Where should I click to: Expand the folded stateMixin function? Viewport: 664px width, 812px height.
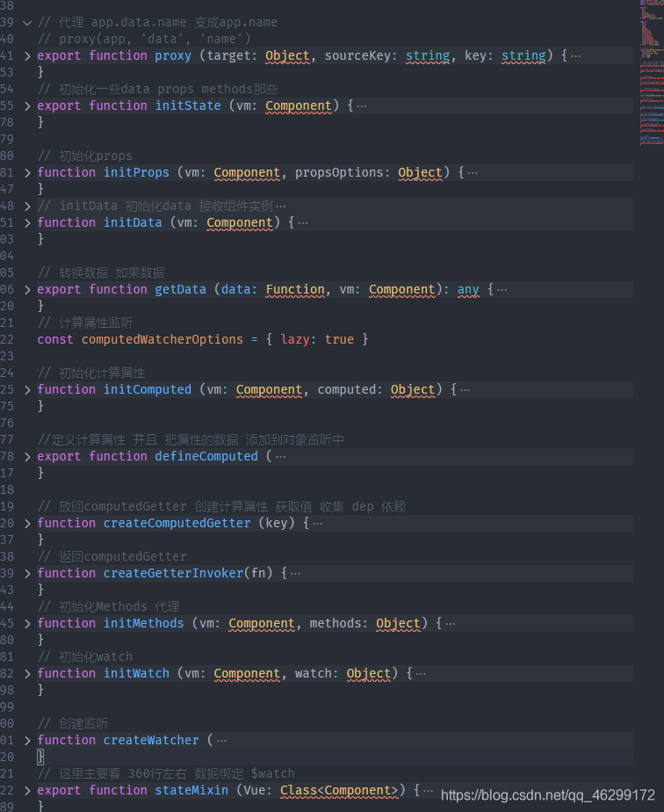click(27, 791)
